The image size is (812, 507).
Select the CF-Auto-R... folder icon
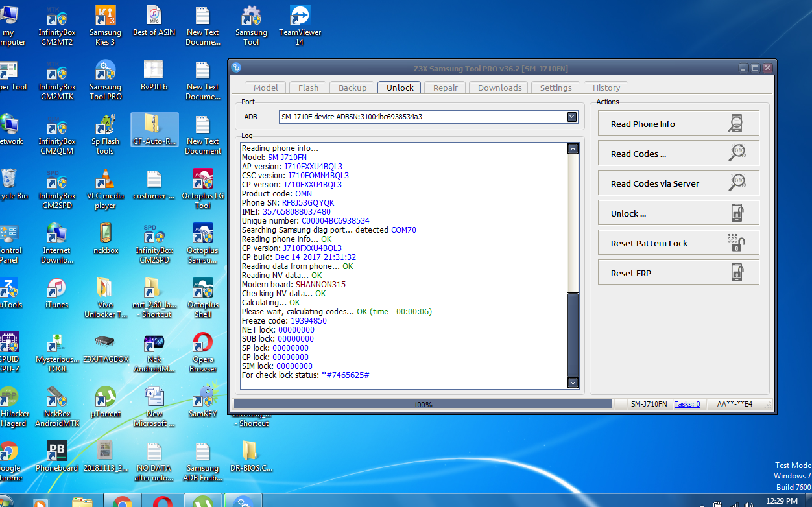coord(154,130)
